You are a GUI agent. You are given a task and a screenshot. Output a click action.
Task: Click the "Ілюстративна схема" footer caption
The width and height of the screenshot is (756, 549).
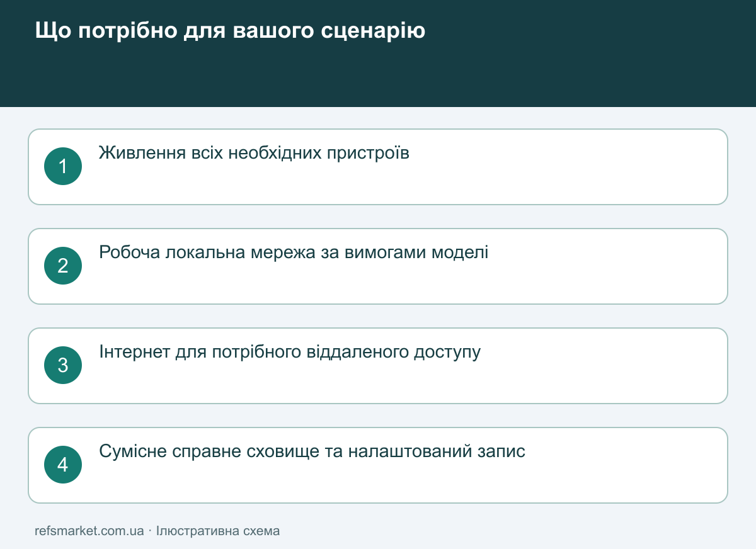tap(218, 531)
